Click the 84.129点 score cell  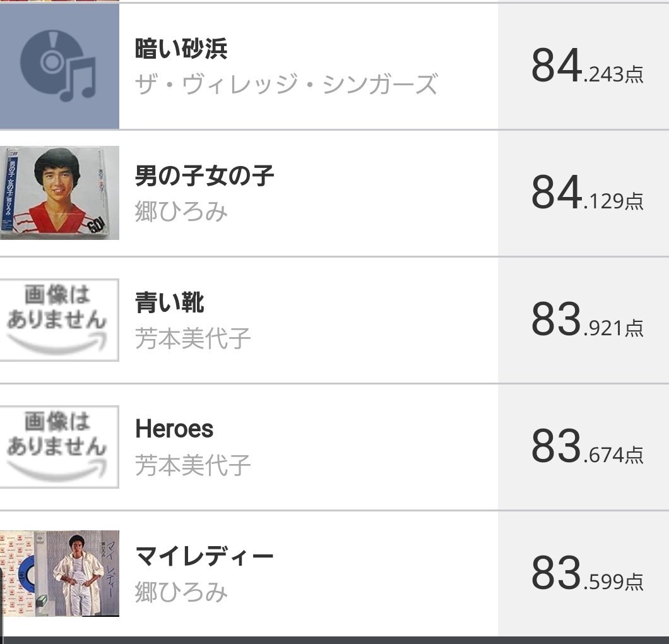(x=583, y=193)
